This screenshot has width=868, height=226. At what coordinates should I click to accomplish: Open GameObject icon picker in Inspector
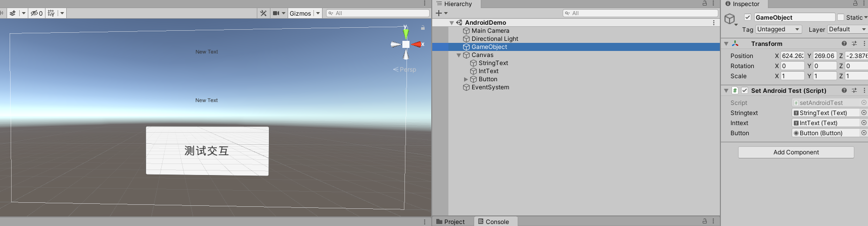tap(730, 20)
